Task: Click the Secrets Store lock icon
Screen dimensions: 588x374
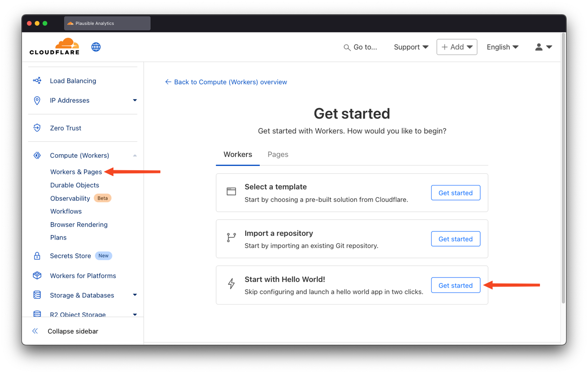Action: click(x=37, y=256)
